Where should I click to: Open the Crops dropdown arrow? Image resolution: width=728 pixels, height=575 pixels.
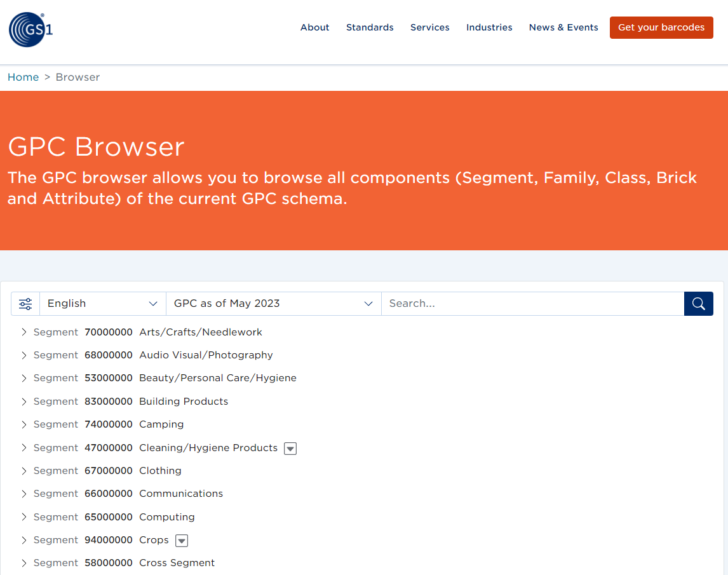point(181,540)
